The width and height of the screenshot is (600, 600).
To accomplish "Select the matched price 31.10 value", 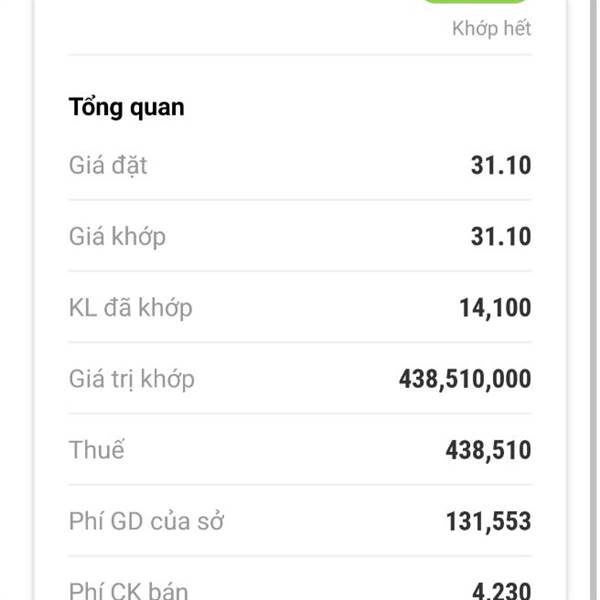I will point(501,236).
